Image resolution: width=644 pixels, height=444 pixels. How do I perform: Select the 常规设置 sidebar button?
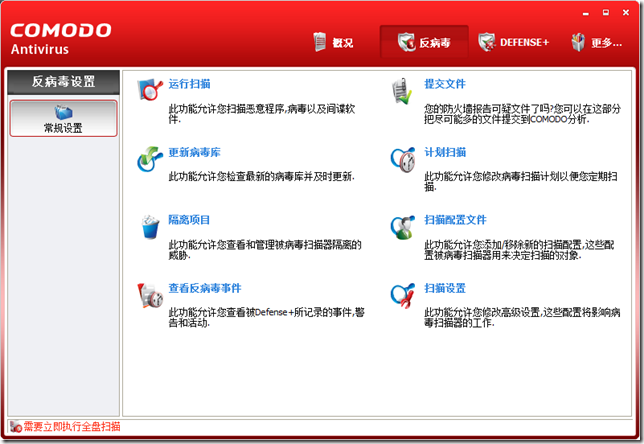pos(64,118)
